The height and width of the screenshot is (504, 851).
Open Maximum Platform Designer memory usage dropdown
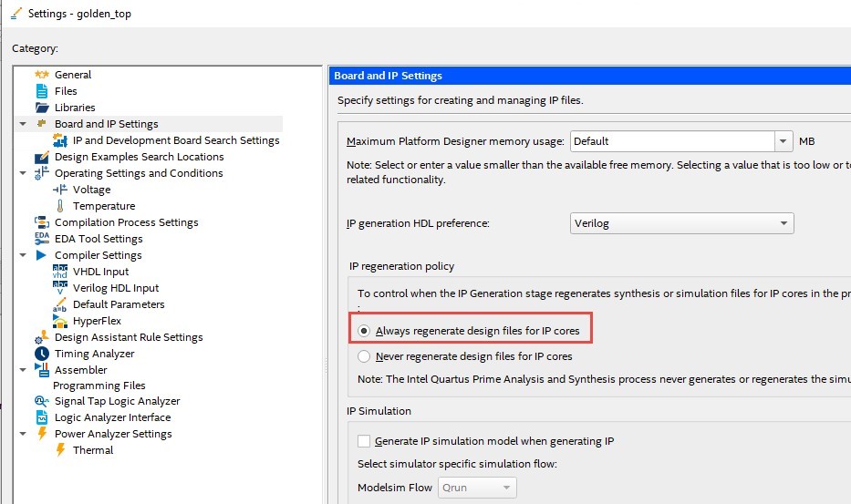(x=784, y=141)
